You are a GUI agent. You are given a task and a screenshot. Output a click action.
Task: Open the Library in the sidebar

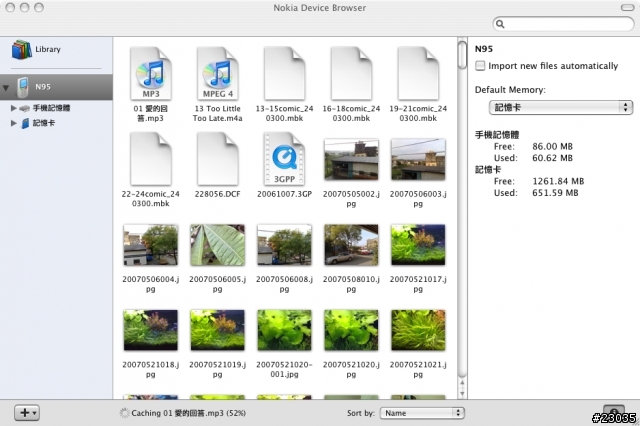[37, 49]
